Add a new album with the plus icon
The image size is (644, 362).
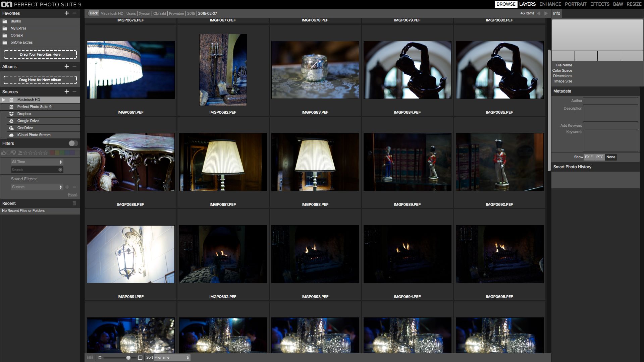click(67, 66)
